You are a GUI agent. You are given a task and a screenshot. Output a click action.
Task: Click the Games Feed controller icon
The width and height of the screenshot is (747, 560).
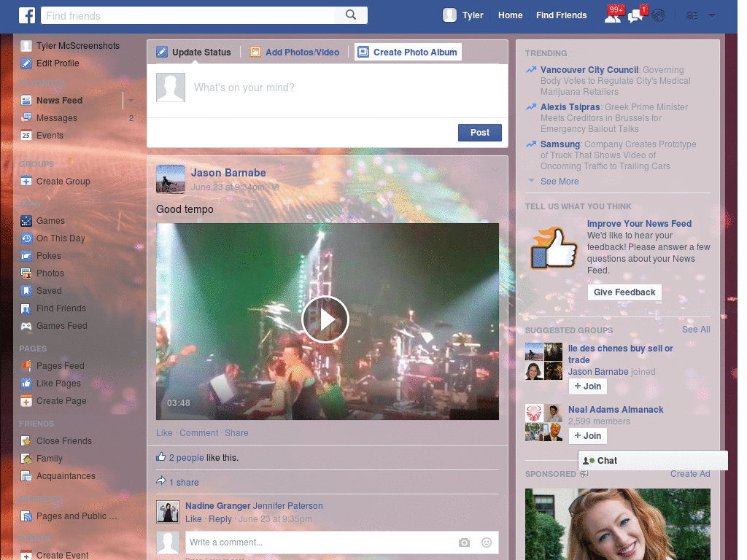tap(26, 326)
